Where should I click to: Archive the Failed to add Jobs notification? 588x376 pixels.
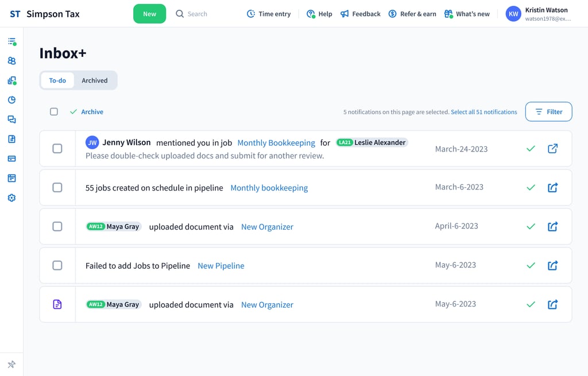click(x=531, y=266)
